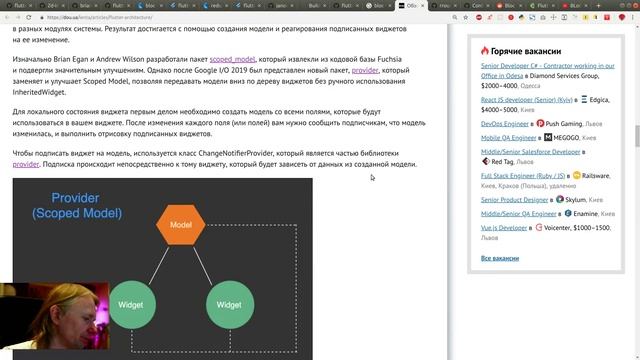Click the Voicenter company logo
640x360 pixels.
coord(539,227)
